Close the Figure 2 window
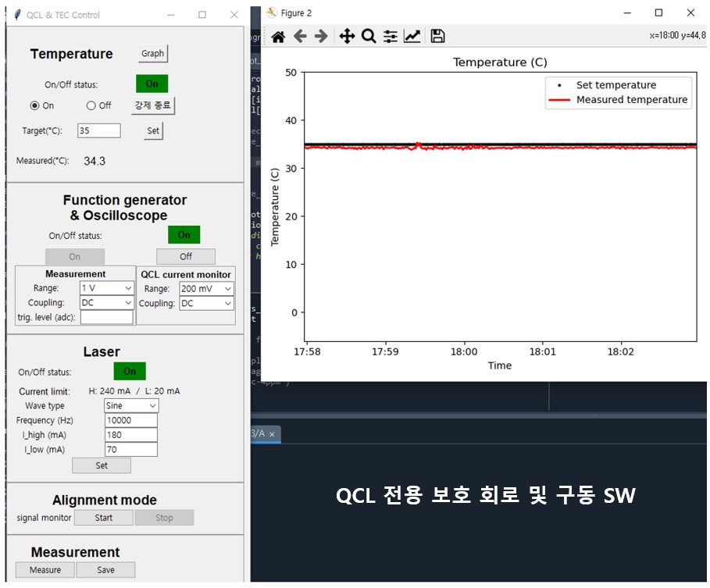This screenshot has width=710, height=588. coord(690,12)
